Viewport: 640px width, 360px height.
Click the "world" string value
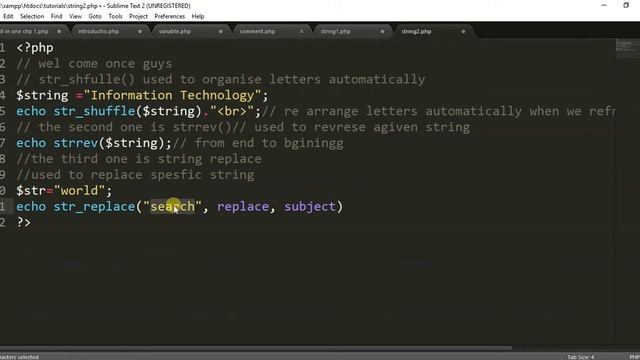pos(80,191)
